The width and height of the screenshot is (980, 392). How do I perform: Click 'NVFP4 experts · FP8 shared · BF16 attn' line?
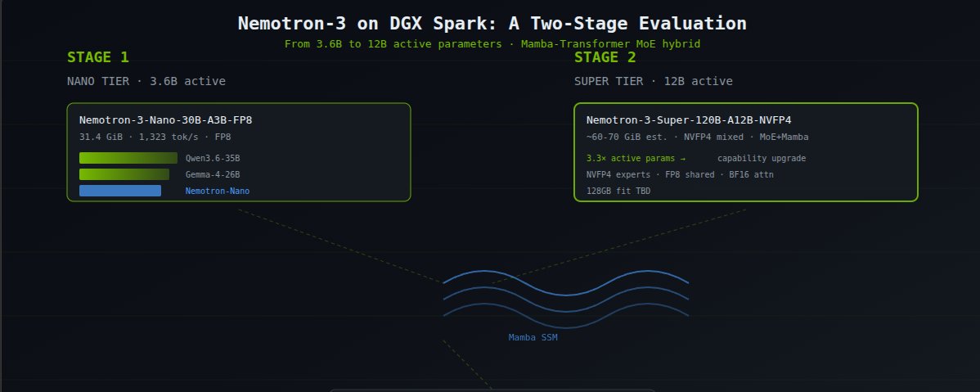[x=680, y=174]
